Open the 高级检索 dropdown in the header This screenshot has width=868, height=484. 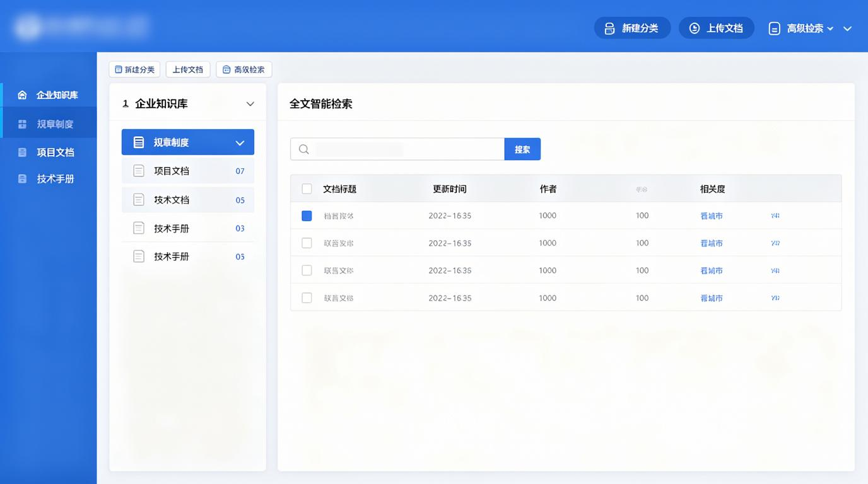(801, 28)
